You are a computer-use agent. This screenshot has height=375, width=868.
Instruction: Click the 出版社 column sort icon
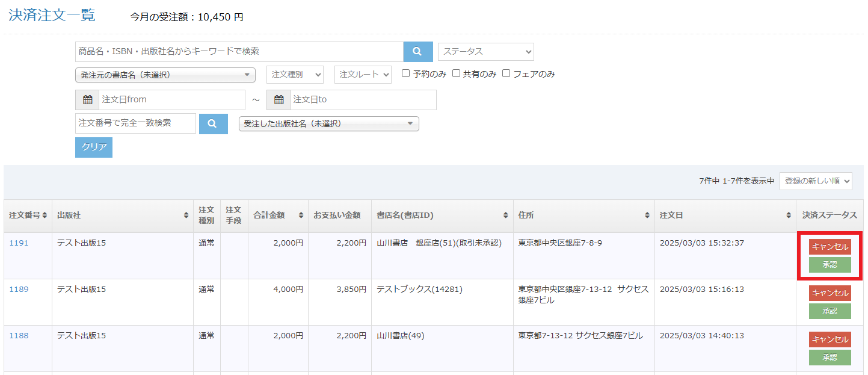coord(186,215)
